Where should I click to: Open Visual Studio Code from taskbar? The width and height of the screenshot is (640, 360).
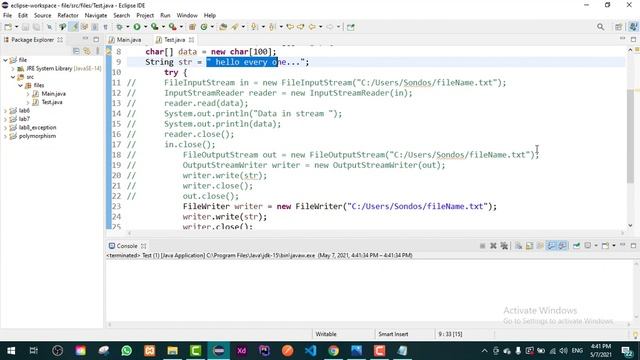pyautogui.click(x=310, y=351)
